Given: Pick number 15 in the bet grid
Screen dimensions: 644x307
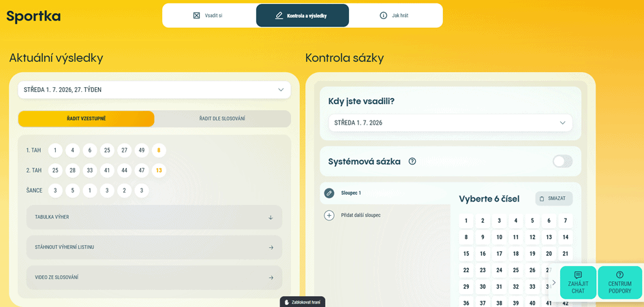Looking at the screenshot, I should click(x=466, y=254).
